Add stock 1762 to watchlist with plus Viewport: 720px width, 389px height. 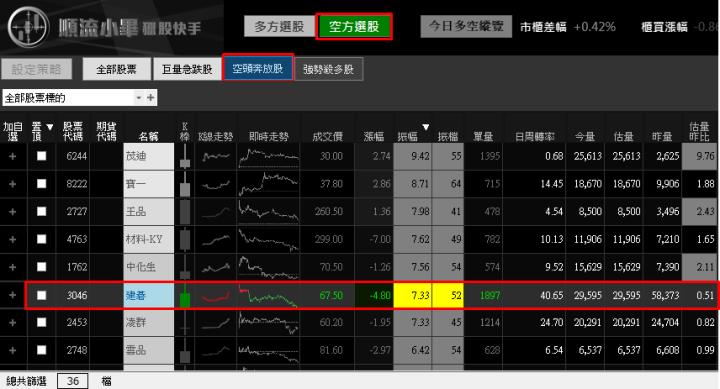12,267
